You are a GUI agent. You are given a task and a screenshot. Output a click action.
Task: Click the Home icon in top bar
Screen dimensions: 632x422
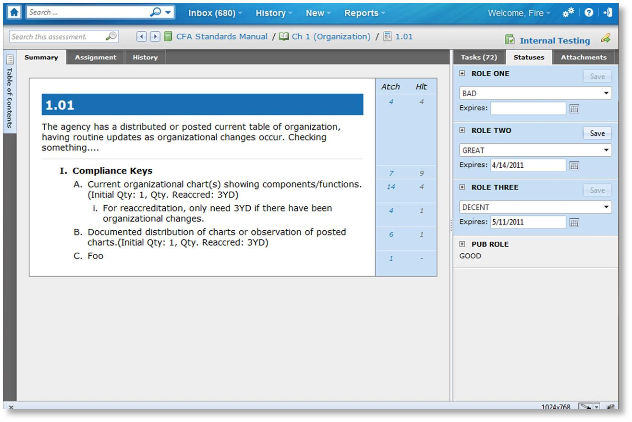[x=14, y=13]
